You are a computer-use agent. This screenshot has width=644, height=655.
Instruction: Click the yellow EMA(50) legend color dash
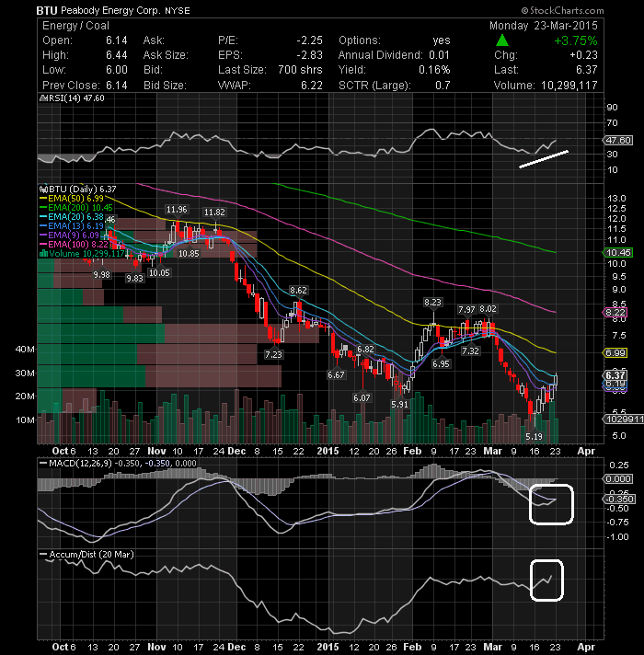(x=43, y=199)
